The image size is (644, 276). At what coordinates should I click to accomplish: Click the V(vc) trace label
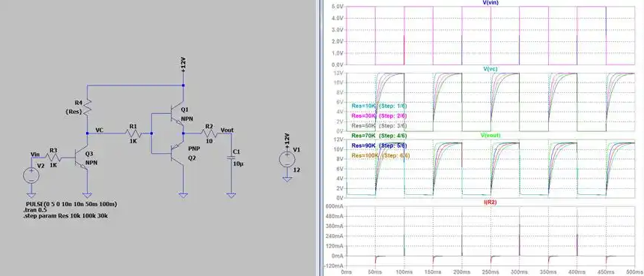[x=490, y=69]
